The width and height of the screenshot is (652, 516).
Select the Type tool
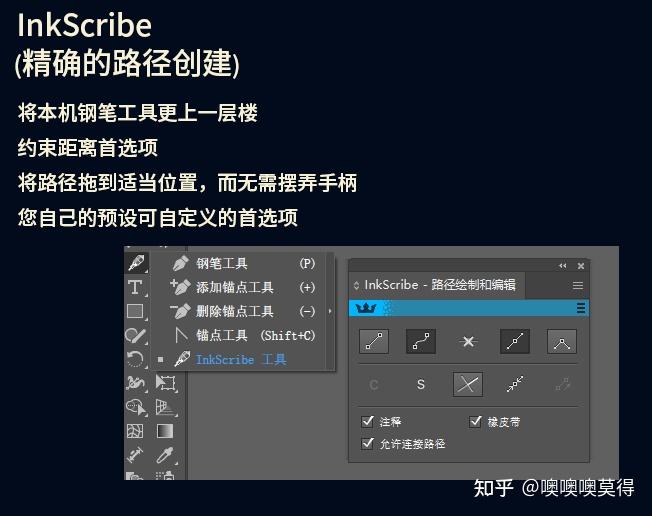point(135,287)
